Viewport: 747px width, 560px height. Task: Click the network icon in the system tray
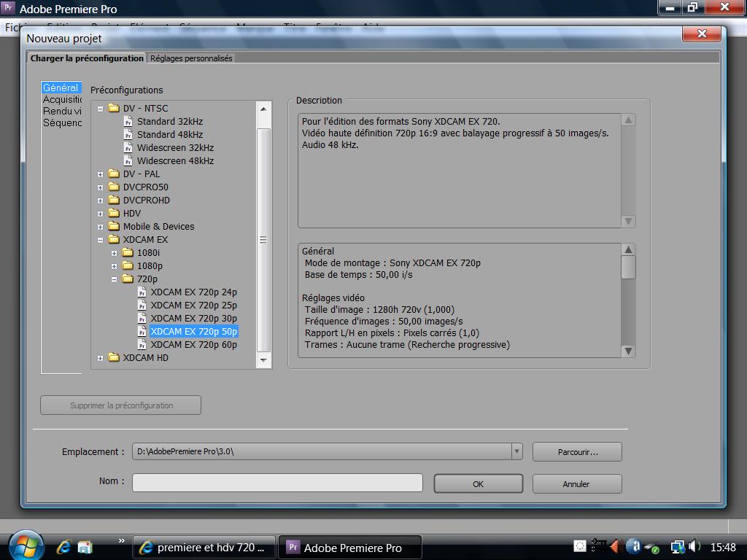click(x=678, y=547)
